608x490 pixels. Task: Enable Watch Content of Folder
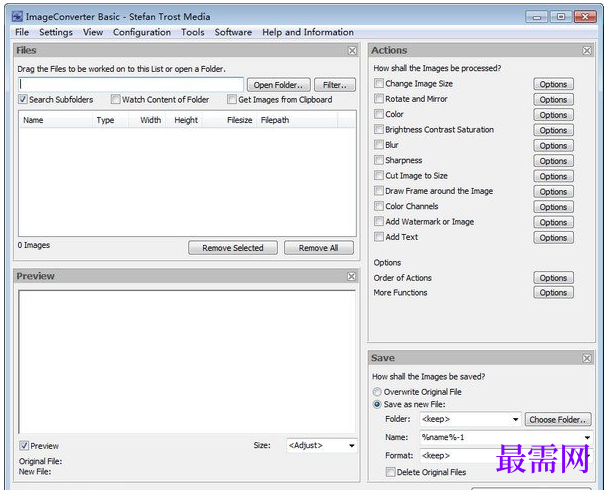point(115,99)
